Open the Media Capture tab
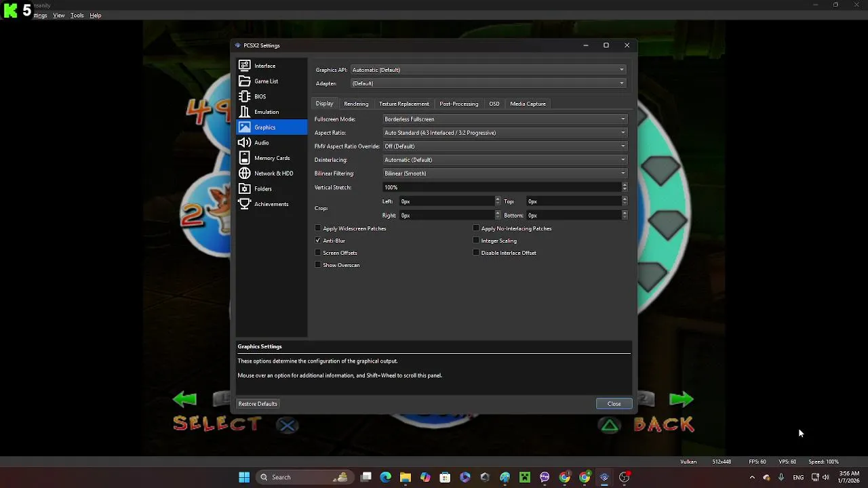868x488 pixels. (528, 104)
